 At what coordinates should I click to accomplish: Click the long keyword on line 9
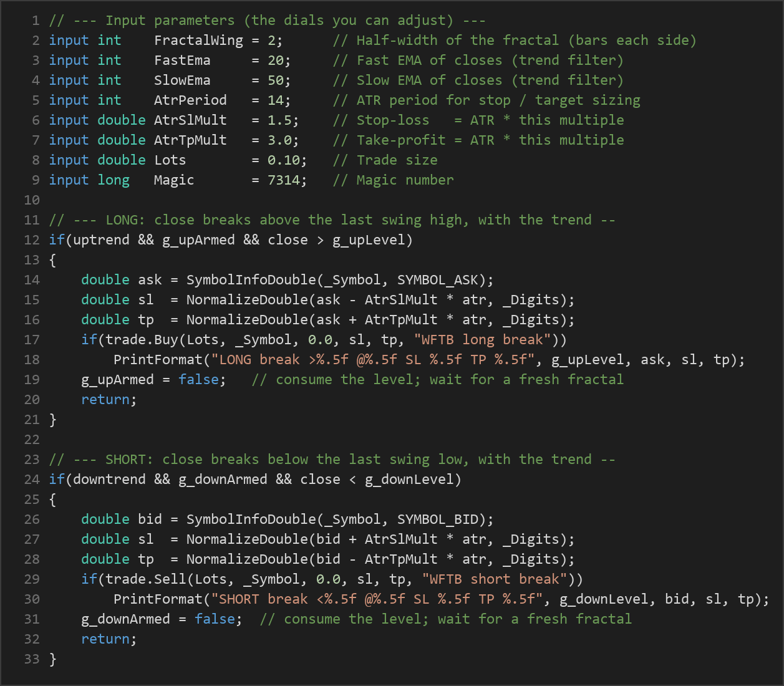114,180
